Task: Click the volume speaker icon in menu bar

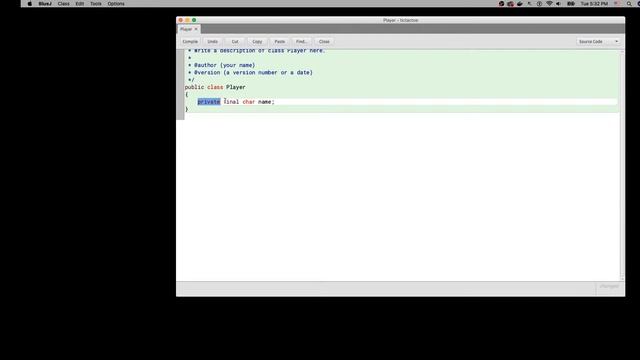Action: 559,4
